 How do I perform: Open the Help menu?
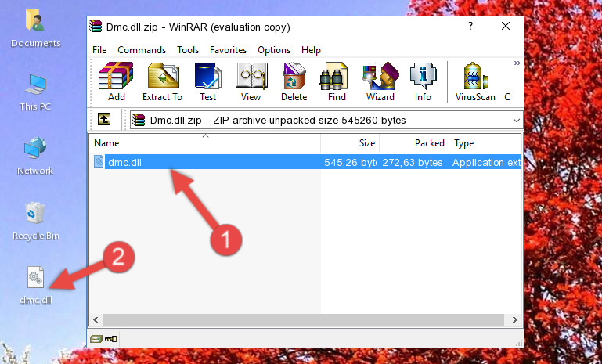pos(311,50)
